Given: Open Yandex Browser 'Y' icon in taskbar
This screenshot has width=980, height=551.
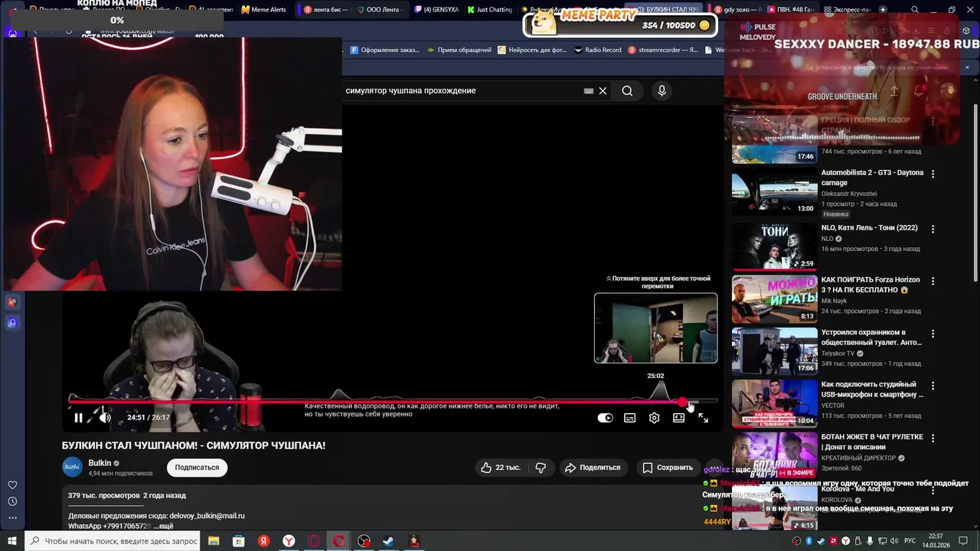Looking at the screenshot, I should coord(289,541).
